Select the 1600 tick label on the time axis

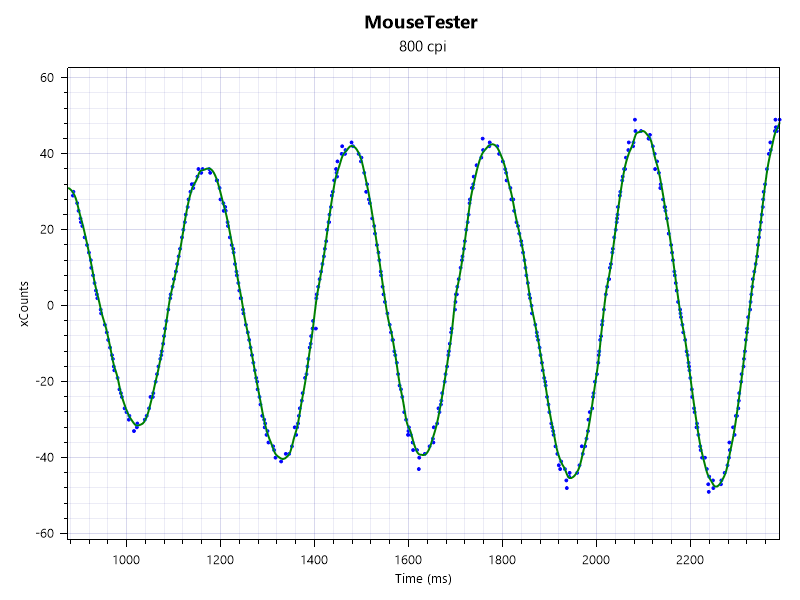tap(408, 560)
